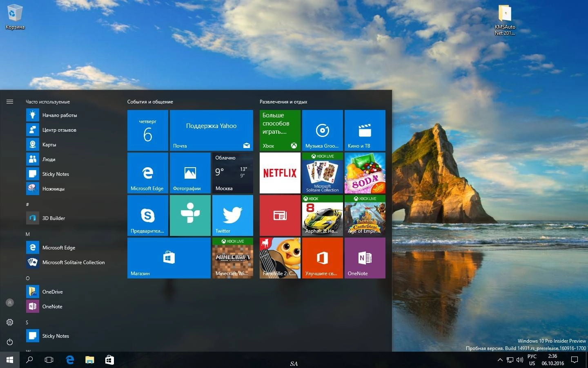Click the # letter header in app list
Screen dimensions: 588x368
(x=27, y=204)
